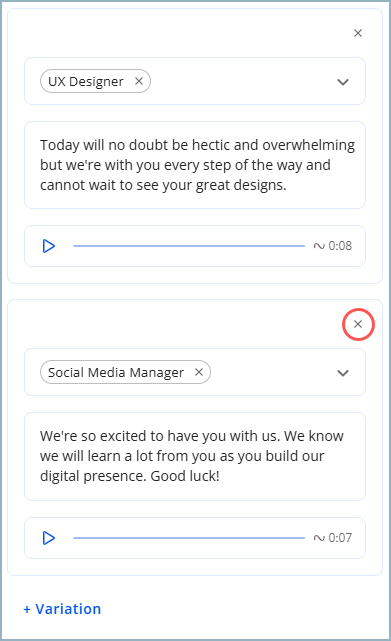The image size is (391, 641).
Task: Play the 0:08 audio clip
Action: pos(49,246)
